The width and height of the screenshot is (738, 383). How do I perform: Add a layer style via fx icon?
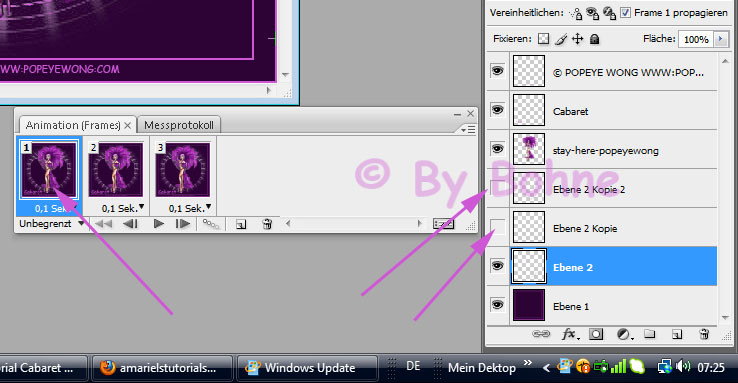[x=570, y=335]
